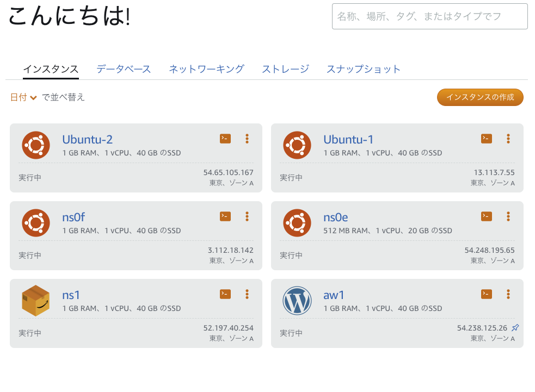
Task: Connect to ns1 via terminal icon
Action: coord(225,294)
